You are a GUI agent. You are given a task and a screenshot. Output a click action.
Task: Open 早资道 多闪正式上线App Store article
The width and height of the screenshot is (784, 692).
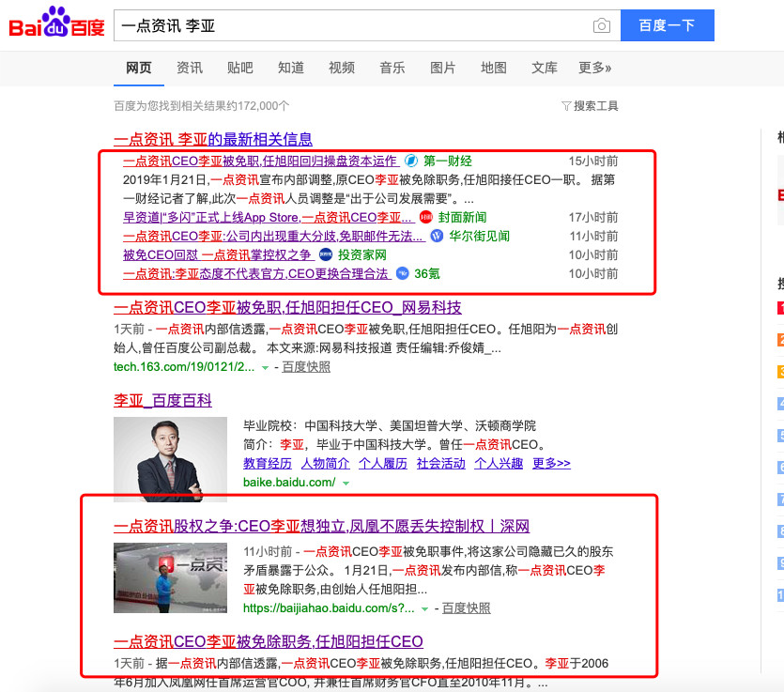point(269,218)
